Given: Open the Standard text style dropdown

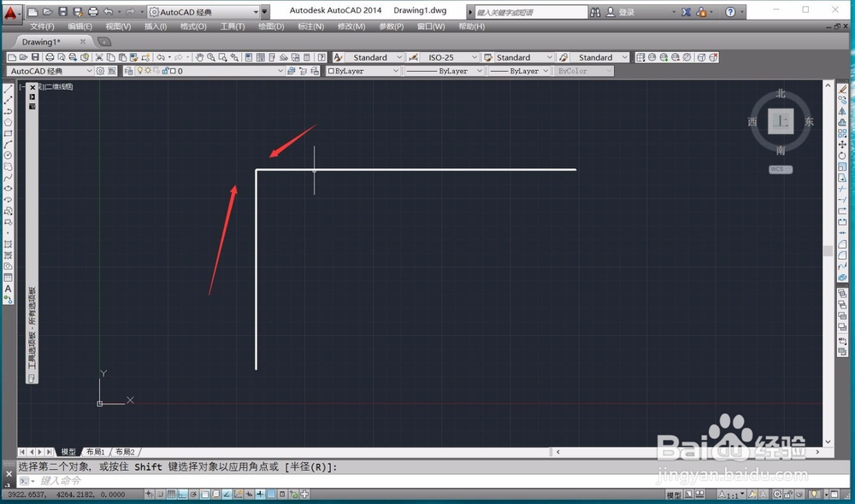Looking at the screenshot, I should tap(374, 57).
